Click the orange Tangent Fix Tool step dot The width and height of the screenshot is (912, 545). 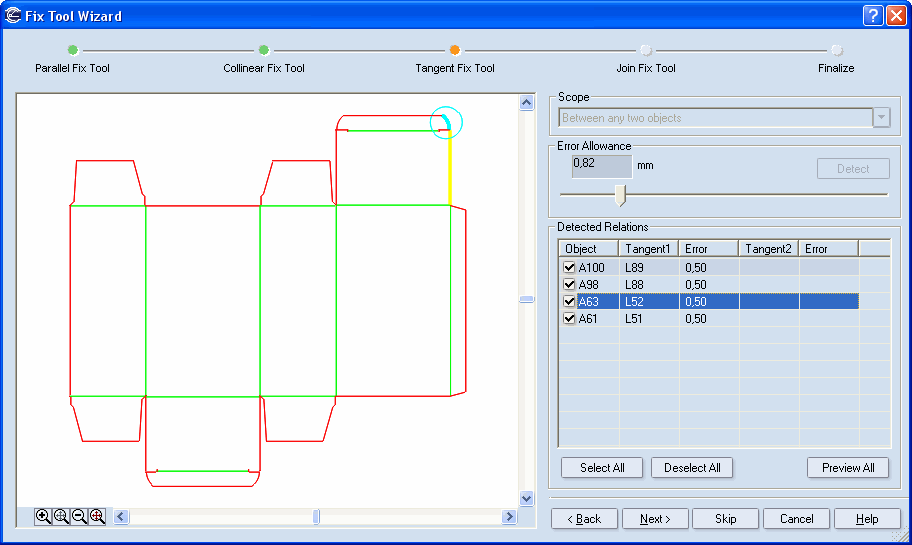[454, 50]
